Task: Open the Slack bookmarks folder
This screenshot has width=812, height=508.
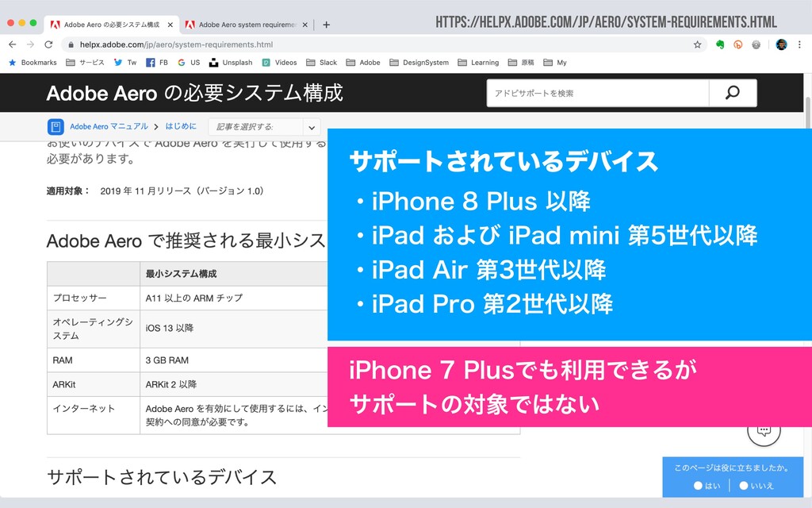Action: click(322, 63)
